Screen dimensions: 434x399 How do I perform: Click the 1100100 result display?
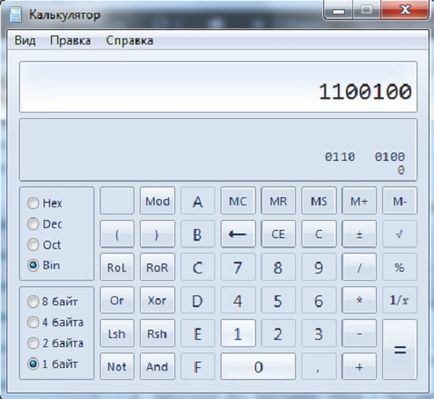pos(218,87)
